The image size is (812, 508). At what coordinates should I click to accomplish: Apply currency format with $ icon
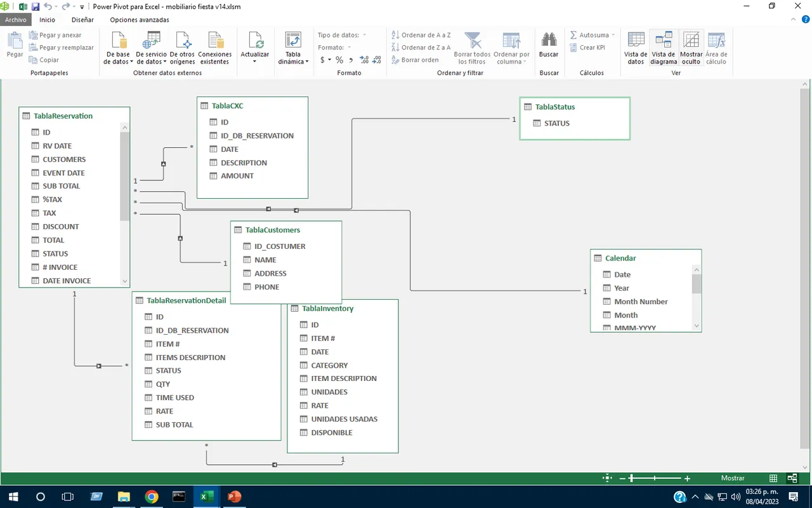(322, 60)
